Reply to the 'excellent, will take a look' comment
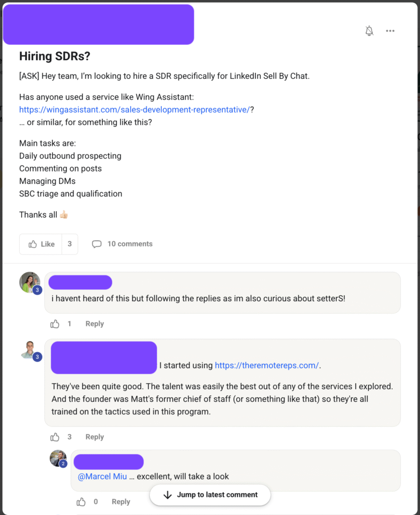Screen dimensions: 420x515 pyautogui.click(x=121, y=501)
